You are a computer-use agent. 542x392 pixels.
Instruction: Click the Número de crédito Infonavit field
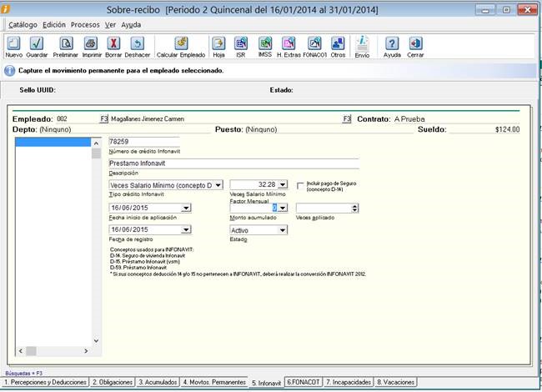click(143, 142)
